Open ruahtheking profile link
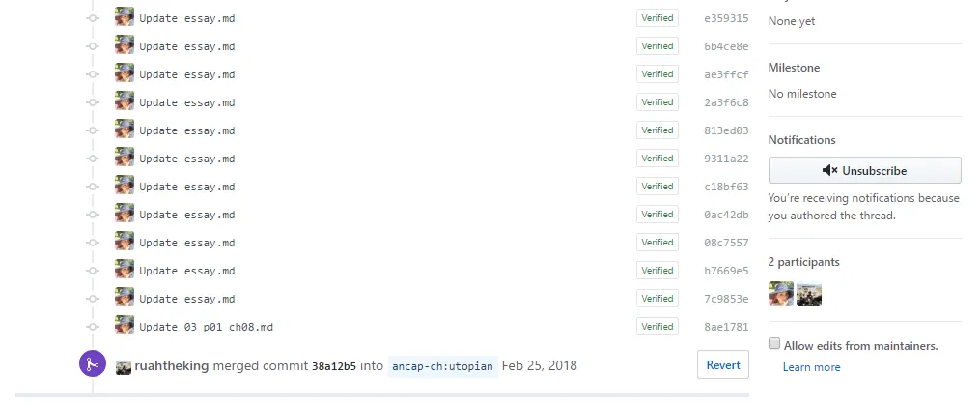 (x=172, y=366)
